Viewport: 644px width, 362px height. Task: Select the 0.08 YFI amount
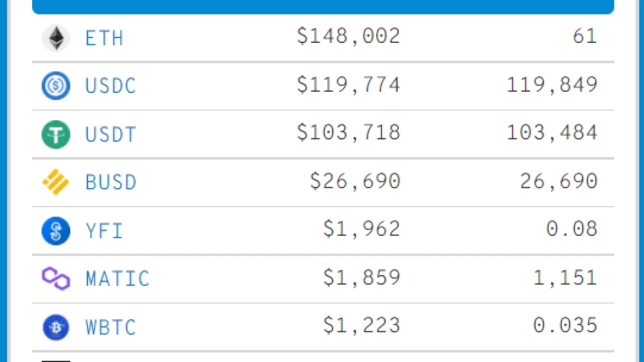point(572,229)
